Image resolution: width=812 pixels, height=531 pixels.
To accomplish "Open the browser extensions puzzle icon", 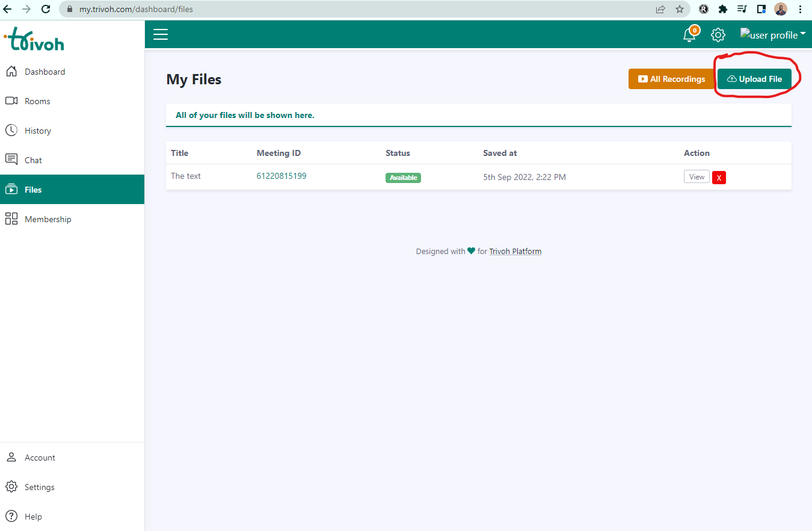I will coord(723,9).
